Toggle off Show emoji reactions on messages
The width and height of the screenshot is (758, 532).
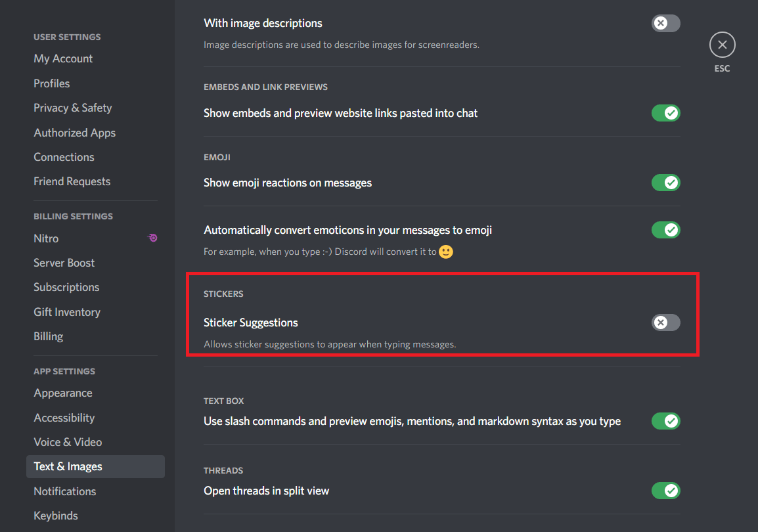pyautogui.click(x=665, y=183)
